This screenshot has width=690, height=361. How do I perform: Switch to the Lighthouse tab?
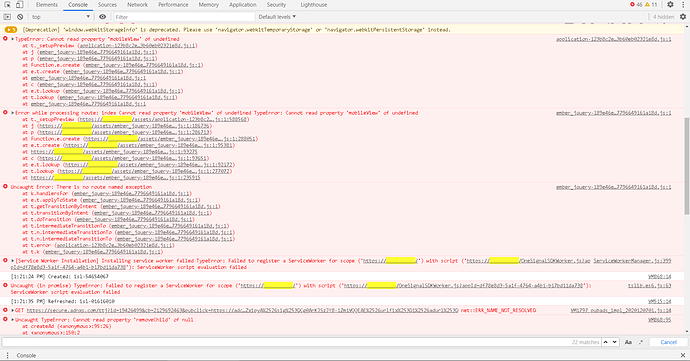click(314, 4)
